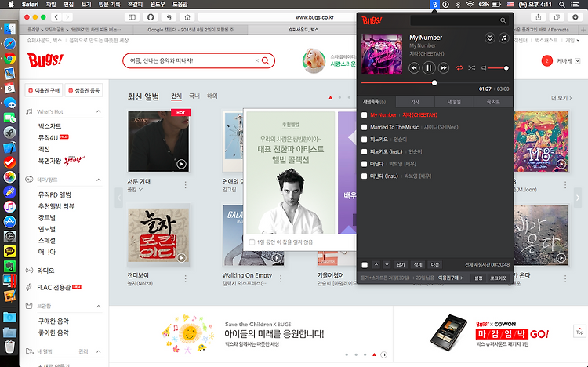Go back in Safari
The height and width of the screenshot is (367, 588).
[56, 17]
